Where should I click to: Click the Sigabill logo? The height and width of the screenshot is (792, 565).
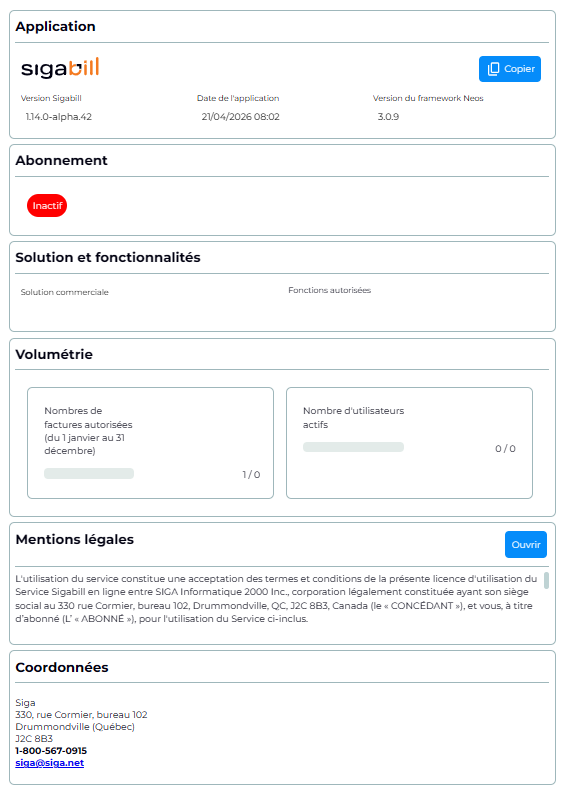point(60,68)
